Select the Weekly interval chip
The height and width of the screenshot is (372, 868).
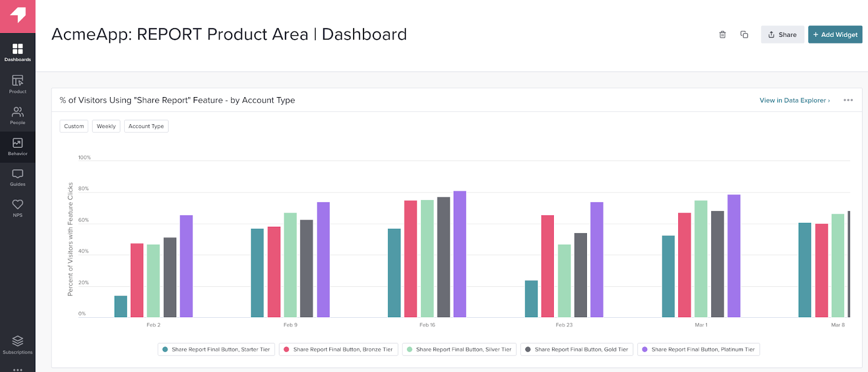(x=106, y=126)
